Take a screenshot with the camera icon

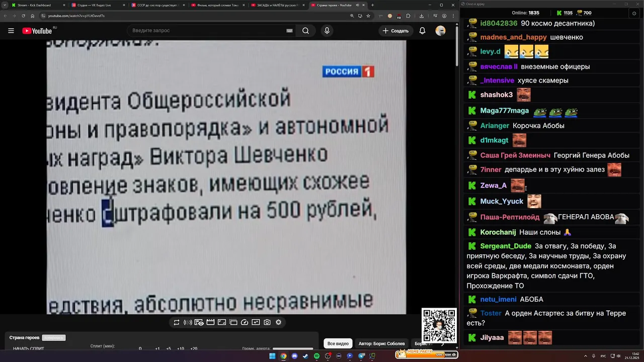coord(267,322)
